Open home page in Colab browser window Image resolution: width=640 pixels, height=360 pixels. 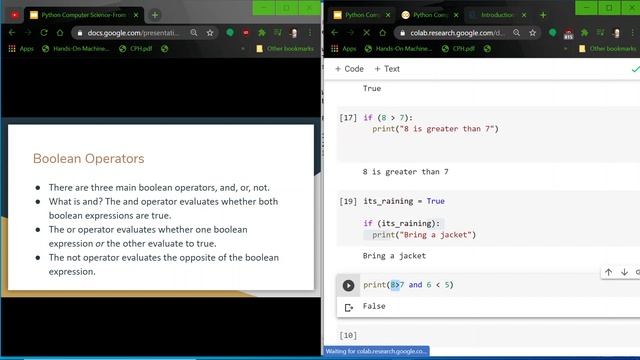[x=382, y=33]
